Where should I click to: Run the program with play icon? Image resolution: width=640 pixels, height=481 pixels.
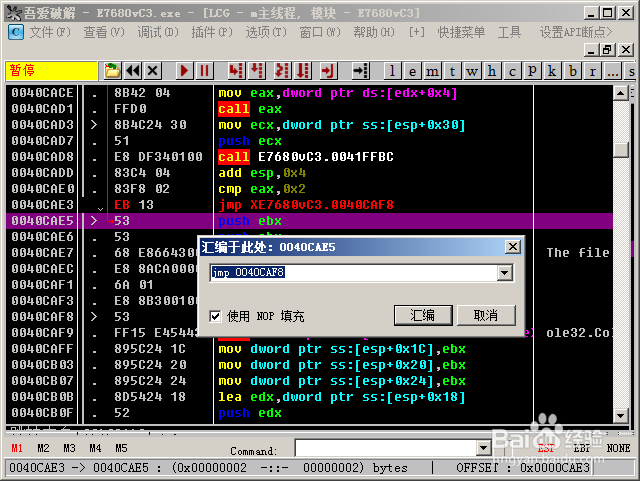click(x=184, y=71)
